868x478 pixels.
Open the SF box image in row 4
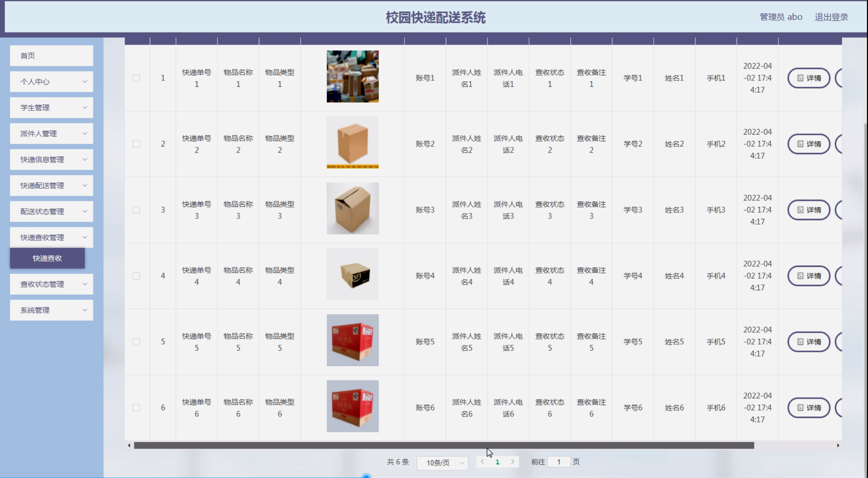point(352,274)
